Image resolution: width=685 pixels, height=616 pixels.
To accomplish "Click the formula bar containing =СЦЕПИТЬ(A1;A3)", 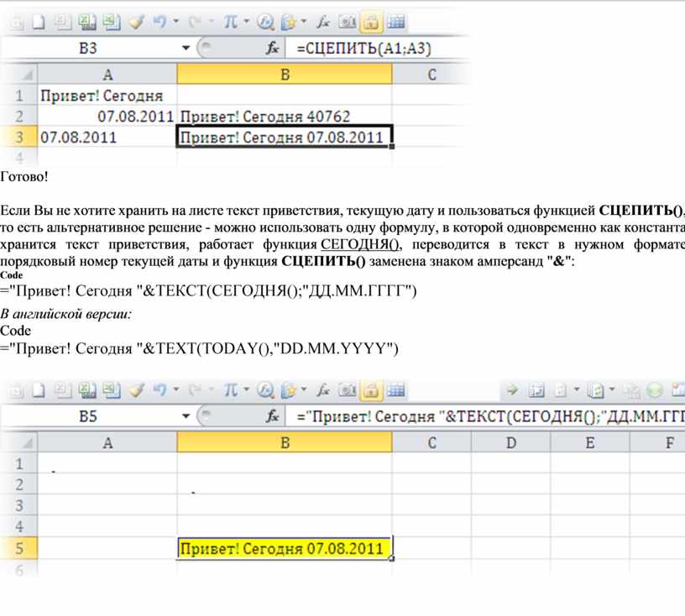I will pos(378,48).
